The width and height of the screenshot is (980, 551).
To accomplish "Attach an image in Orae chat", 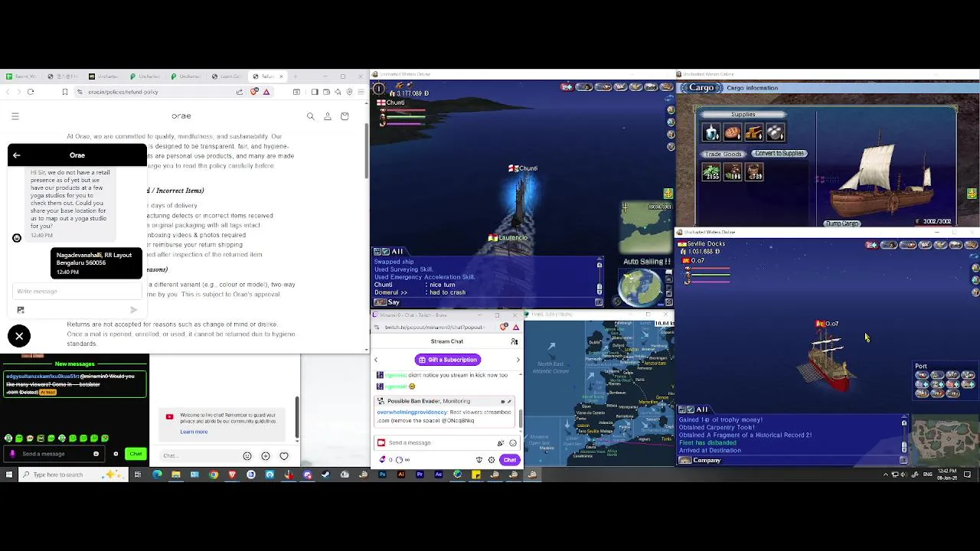I will (21, 310).
